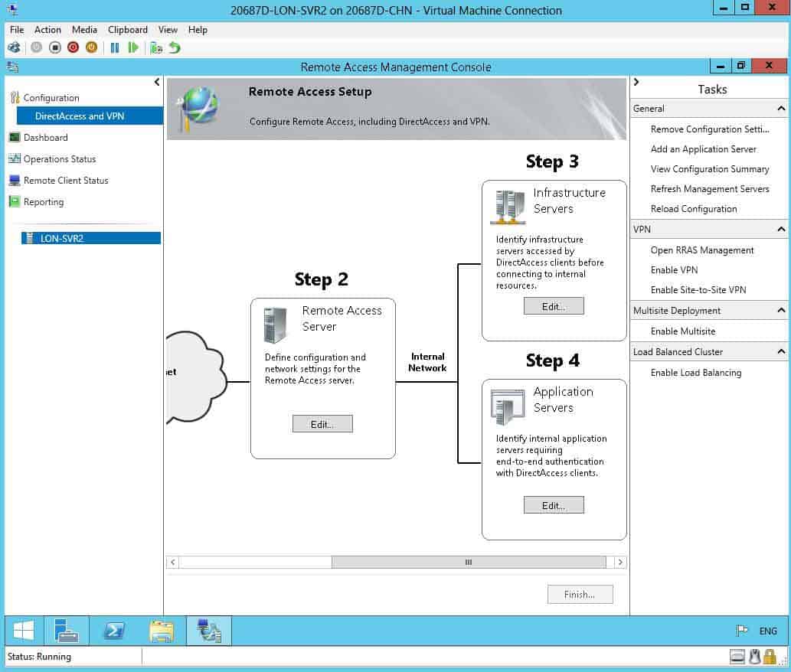Click the LON-SVR2 server icon
This screenshot has width=791, height=672.
click(30, 238)
